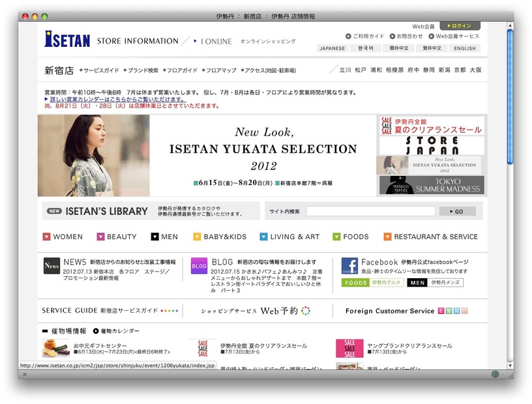Screen dimensions: 532x404
Task: Select the JAPANESE language tab
Action: pyautogui.click(x=332, y=48)
